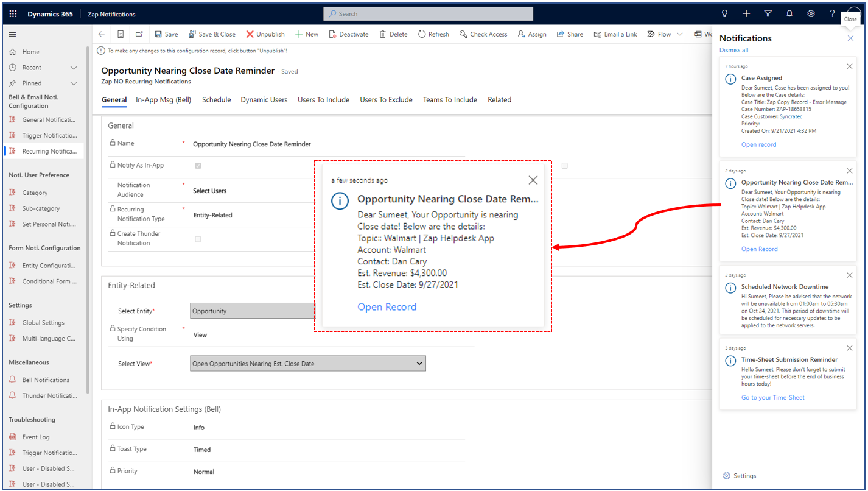Screen dimensions: 868x491
Task: Toggle the Create Thunder Notification checkbox
Action: (x=198, y=239)
